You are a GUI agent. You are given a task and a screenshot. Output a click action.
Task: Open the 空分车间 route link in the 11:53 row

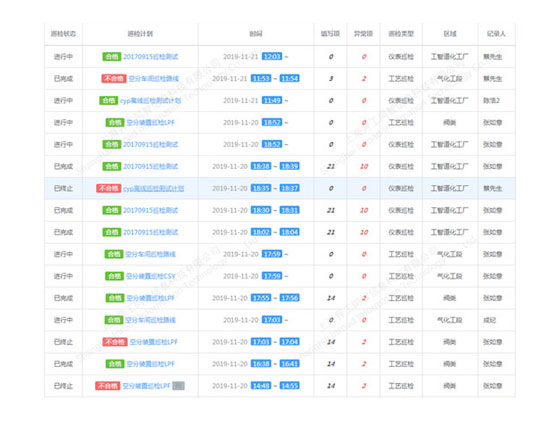153,78
